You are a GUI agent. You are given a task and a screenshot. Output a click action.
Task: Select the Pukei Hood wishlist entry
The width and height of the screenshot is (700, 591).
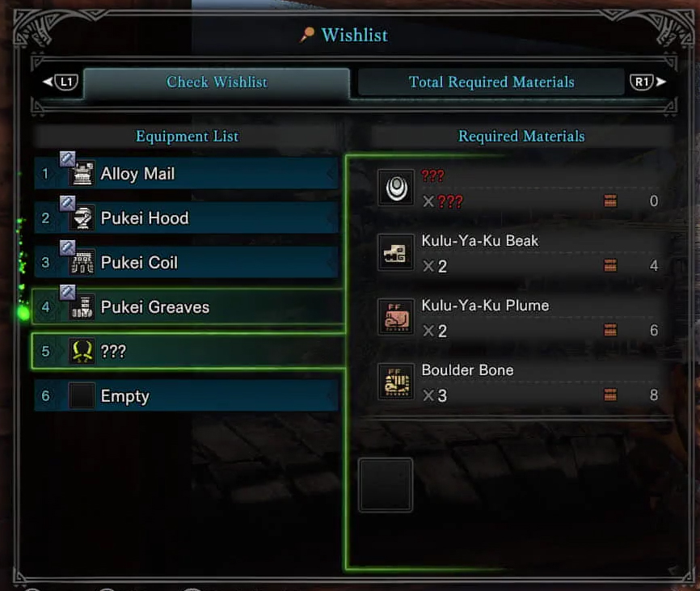pyautogui.click(x=187, y=217)
